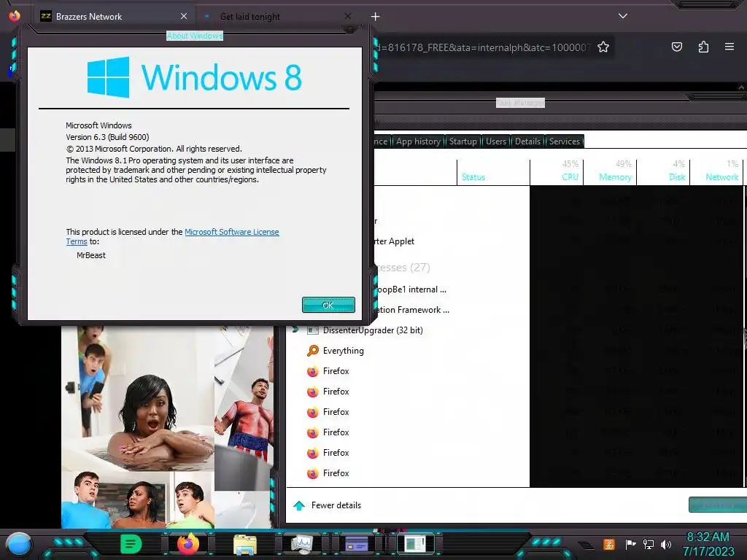
Task: Click the Firefox logo in the title bar
Action: 15,16
